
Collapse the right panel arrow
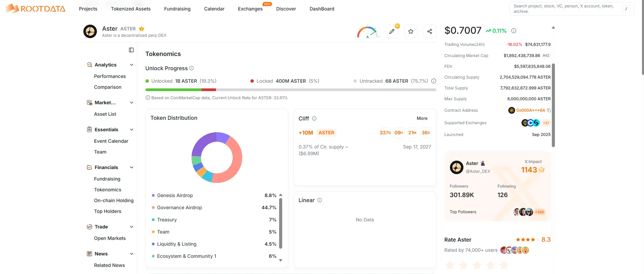point(553,28)
